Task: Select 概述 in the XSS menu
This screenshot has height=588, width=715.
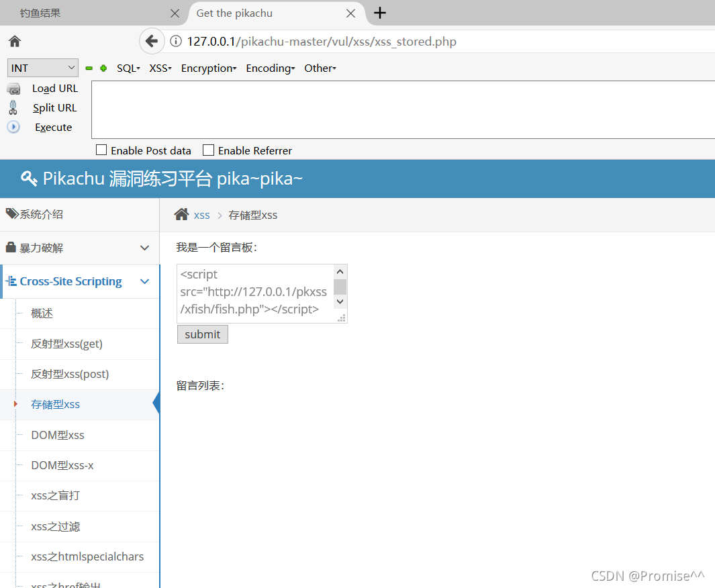Action: click(x=42, y=313)
